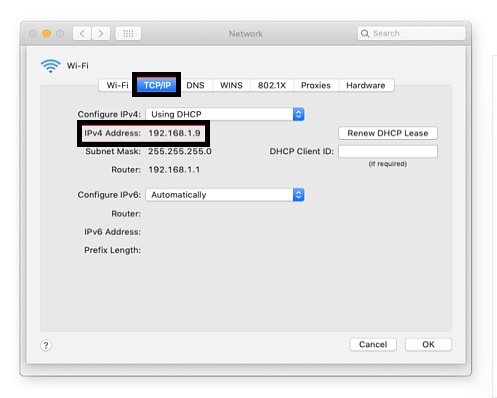Image resolution: width=497 pixels, height=398 pixels.
Task: Click the Cancel button
Action: click(x=373, y=344)
